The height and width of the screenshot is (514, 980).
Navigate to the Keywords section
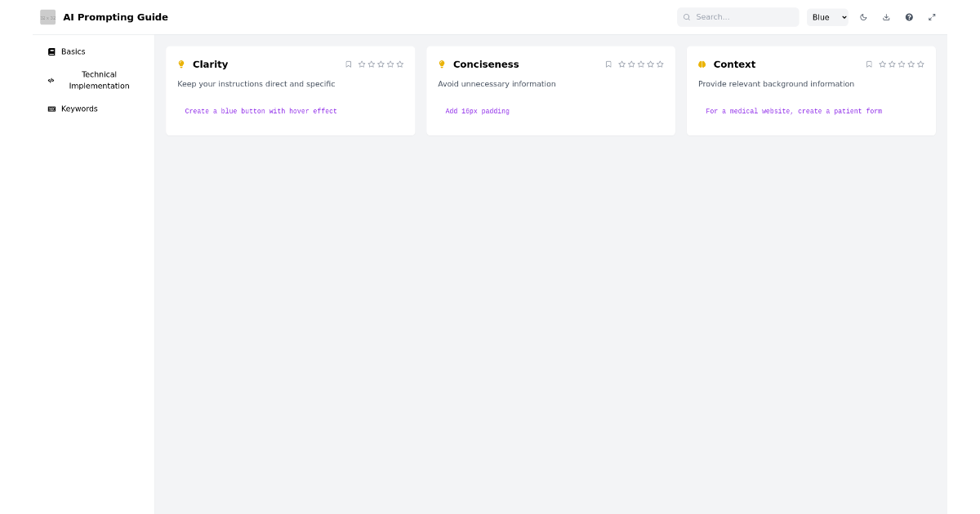pyautogui.click(x=78, y=108)
